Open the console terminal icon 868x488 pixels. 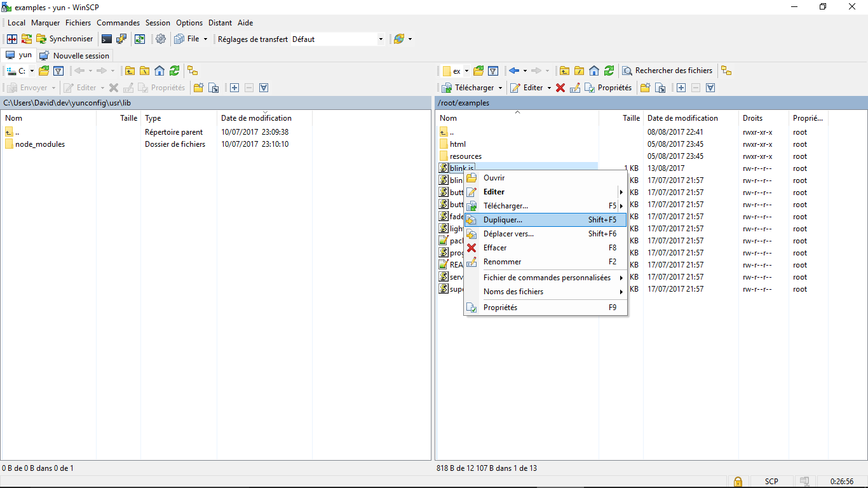(x=107, y=39)
